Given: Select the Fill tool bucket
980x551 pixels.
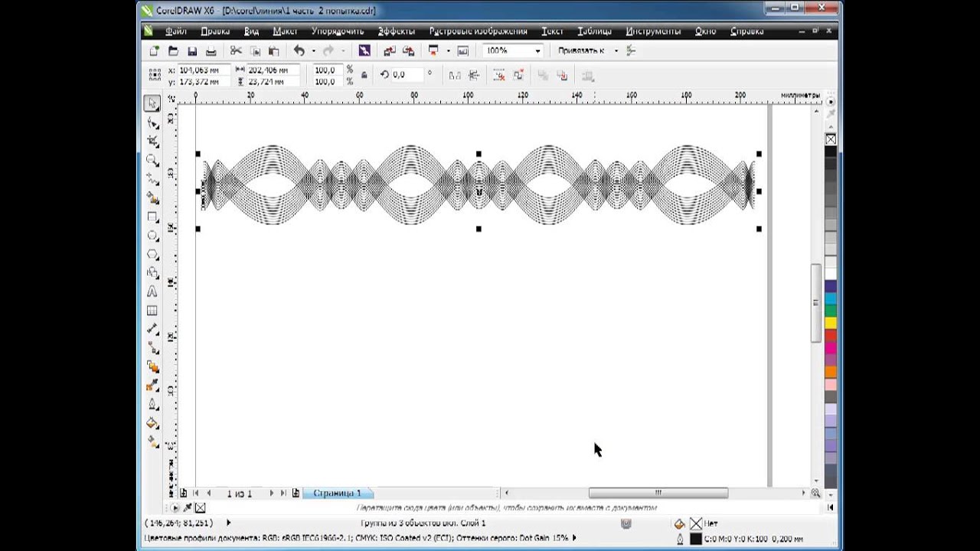Looking at the screenshot, I should pos(153,423).
